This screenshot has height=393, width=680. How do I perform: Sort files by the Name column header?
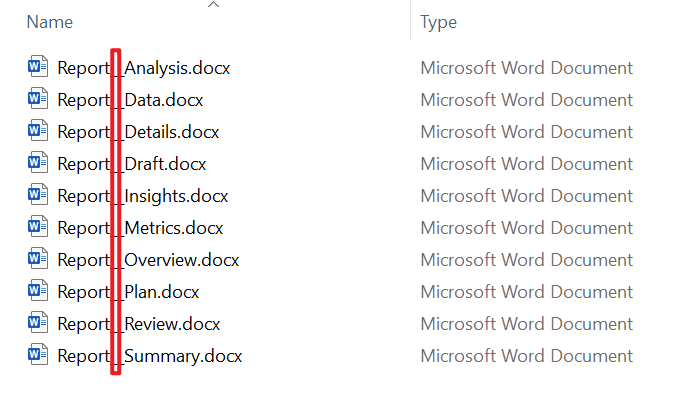pyautogui.click(x=50, y=22)
